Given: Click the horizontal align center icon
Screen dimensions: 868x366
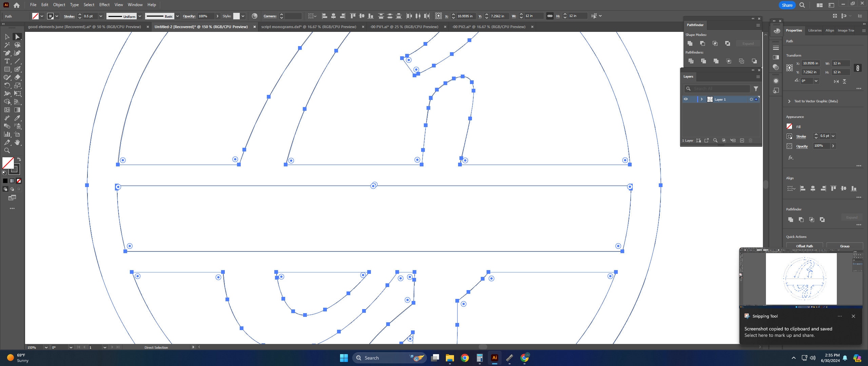Looking at the screenshot, I should (334, 16).
